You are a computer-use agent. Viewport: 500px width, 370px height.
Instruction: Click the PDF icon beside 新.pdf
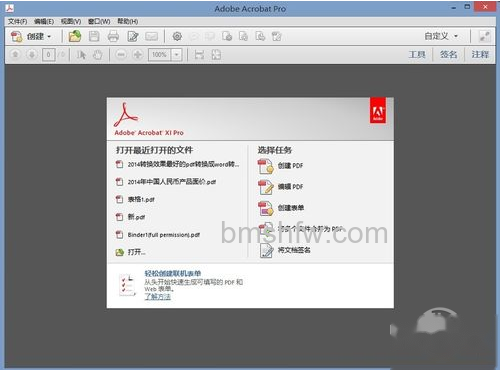click(x=119, y=217)
